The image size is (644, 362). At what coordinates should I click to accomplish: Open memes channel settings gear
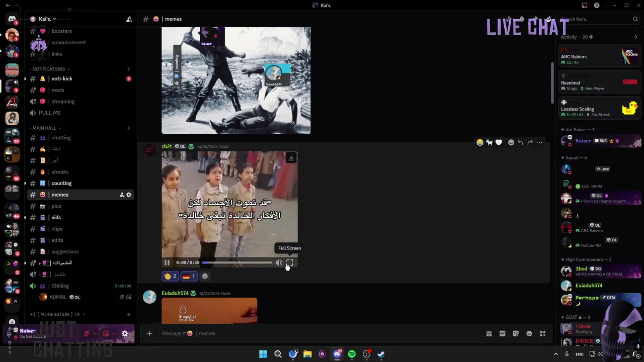(x=129, y=195)
